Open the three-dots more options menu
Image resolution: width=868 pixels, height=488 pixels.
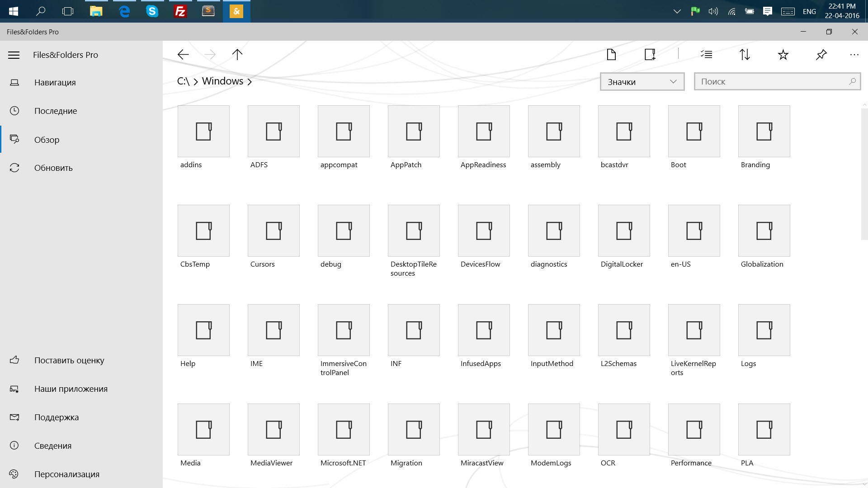point(854,55)
